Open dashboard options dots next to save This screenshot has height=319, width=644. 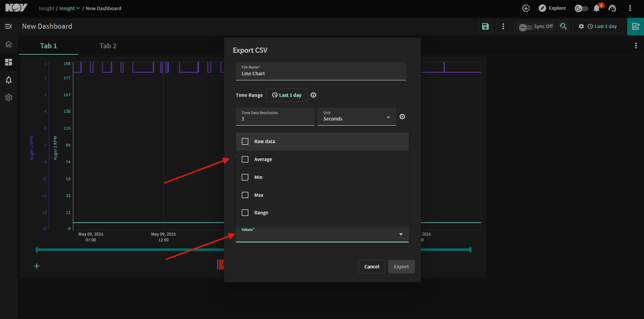tap(503, 26)
